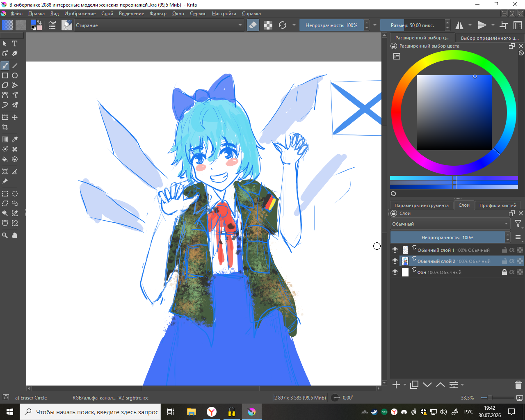Select the Line tool
525x420 pixels.
tap(15, 66)
